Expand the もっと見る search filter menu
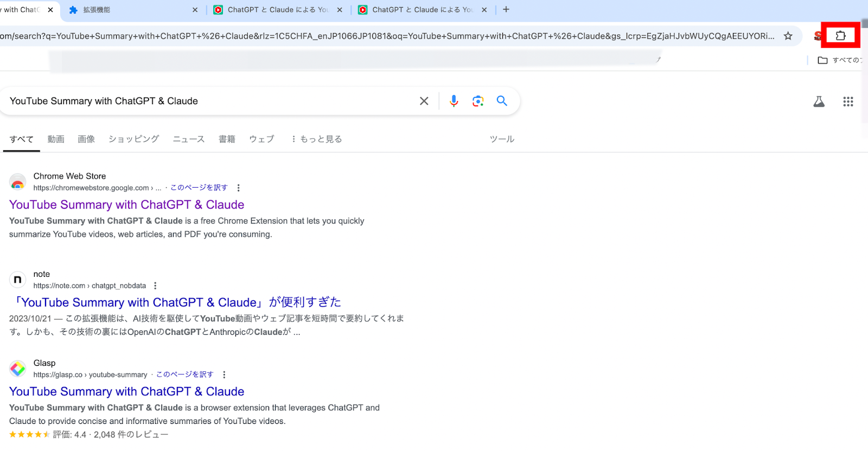This screenshot has height=451, width=868. pyautogui.click(x=317, y=139)
